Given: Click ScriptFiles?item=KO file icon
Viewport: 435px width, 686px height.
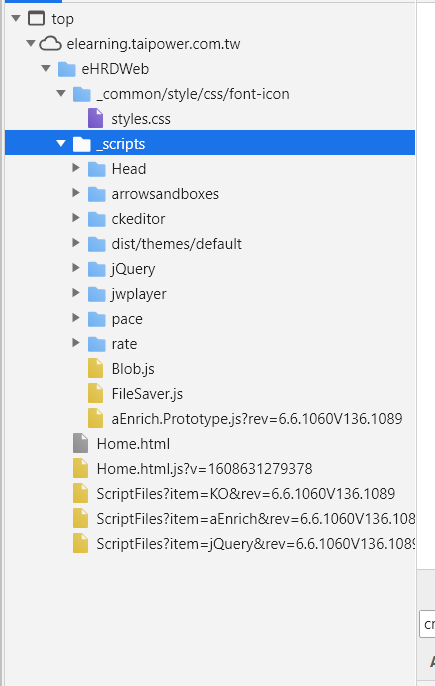Looking at the screenshot, I should coord(81,493).
